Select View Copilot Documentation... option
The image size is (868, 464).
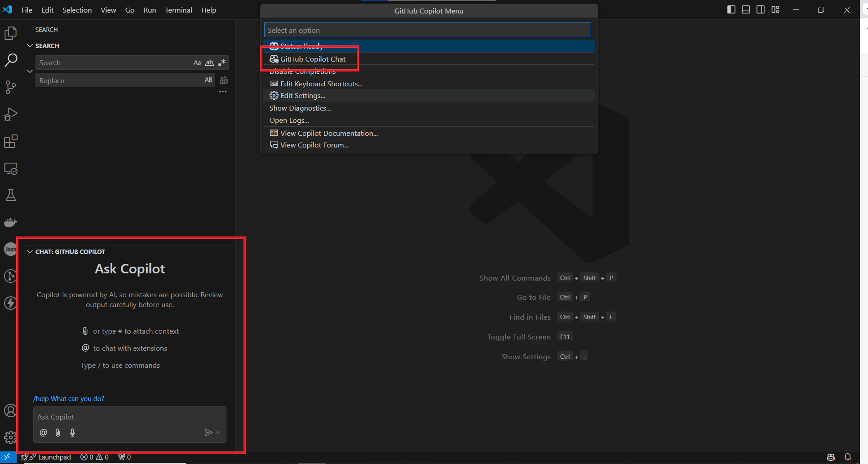[429, 133]
